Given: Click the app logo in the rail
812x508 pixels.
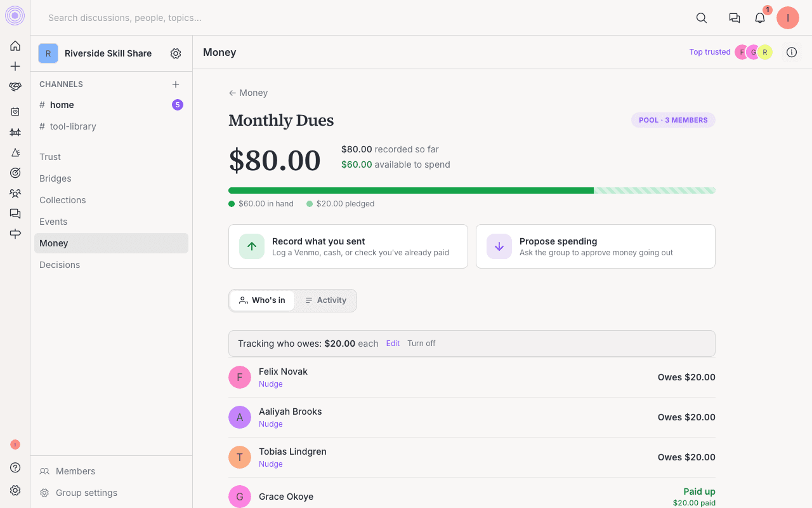Looking at the screenshot, I should click(x=15, y=16).
